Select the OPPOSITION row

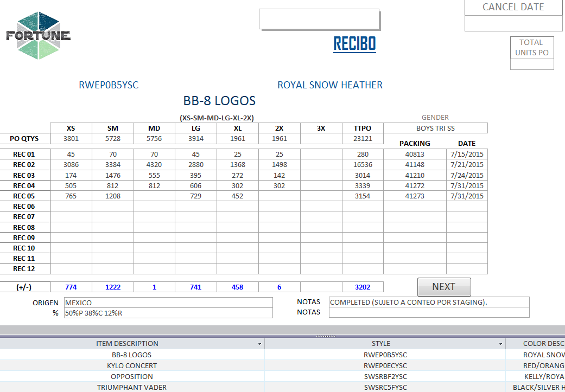[282, 376]
